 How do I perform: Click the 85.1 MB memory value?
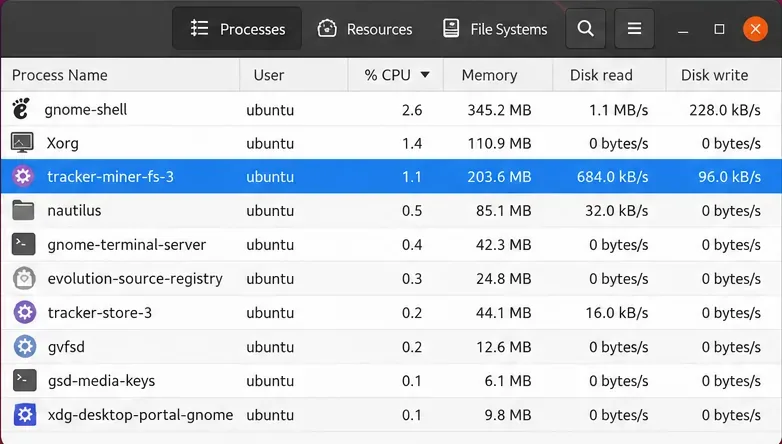tap(504, 211)
